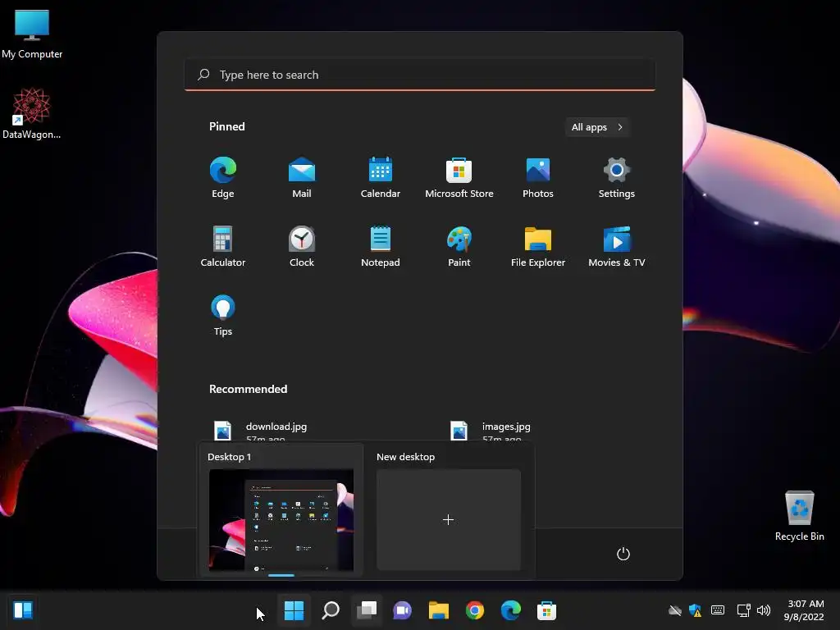Screen dimensions: 840x630
Task: Select My Computer desktop icon
Action: (x=32, y=34)
